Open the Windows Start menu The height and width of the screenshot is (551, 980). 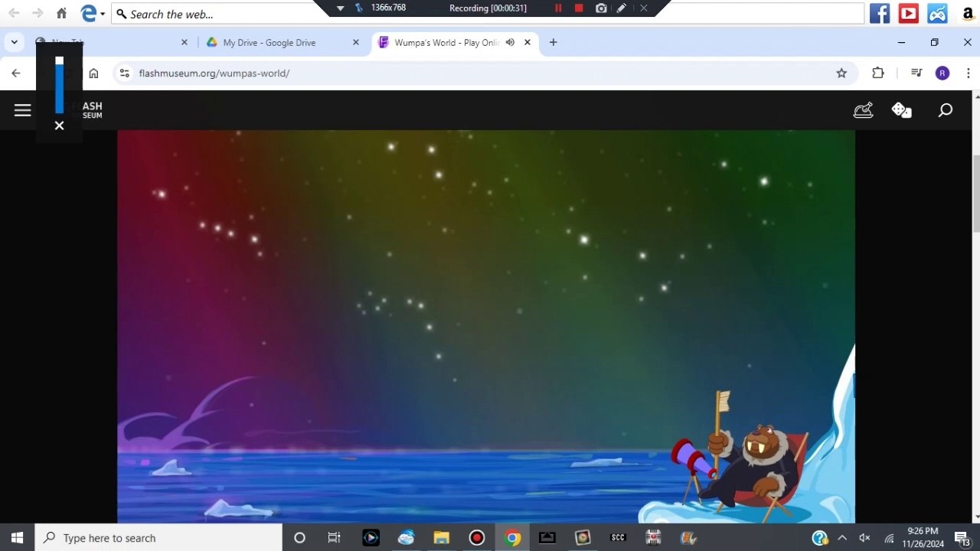[x=17, y=538]
